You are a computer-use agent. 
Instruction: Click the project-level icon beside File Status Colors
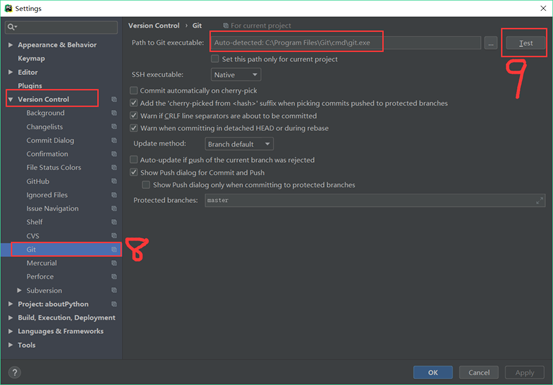[x=114, y=167]
